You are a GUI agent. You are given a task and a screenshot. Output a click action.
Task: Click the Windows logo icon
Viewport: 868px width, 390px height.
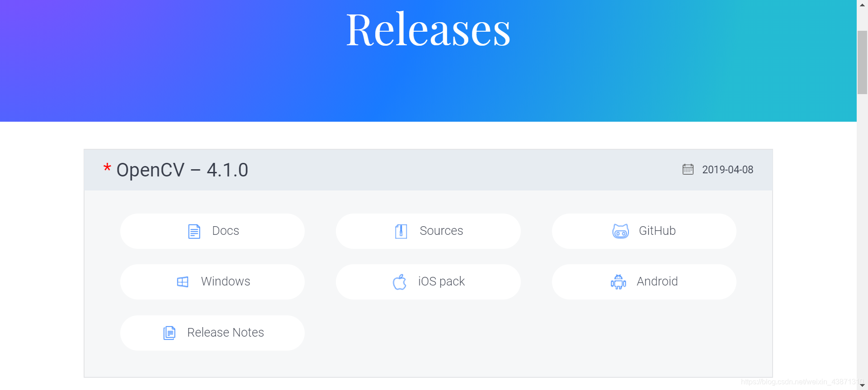click(183, 282)
